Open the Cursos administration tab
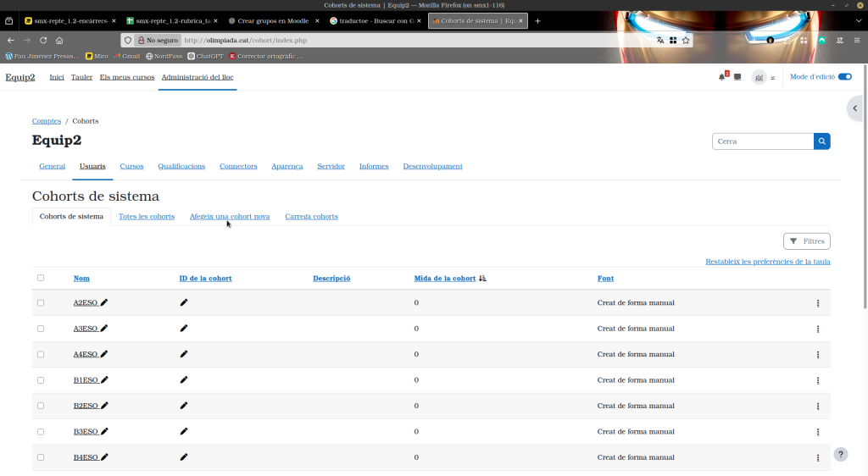The height and width of the screenshot is (476, 868). click(x=131, y=166)
